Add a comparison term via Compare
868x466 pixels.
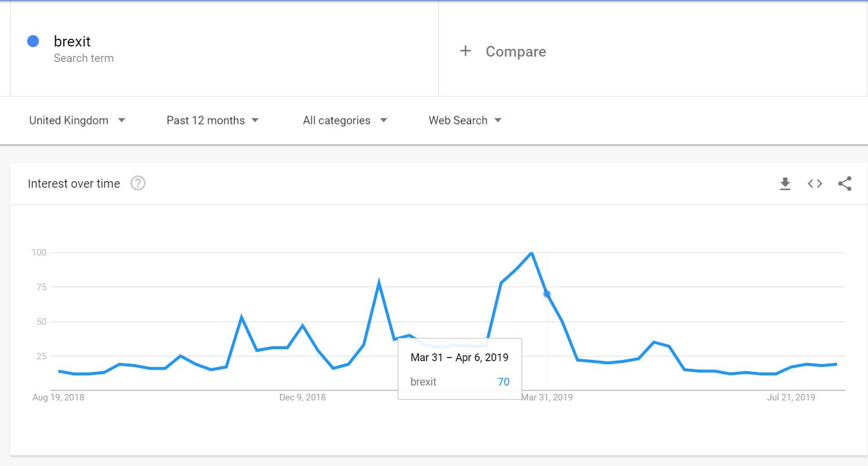coord(516,51)
